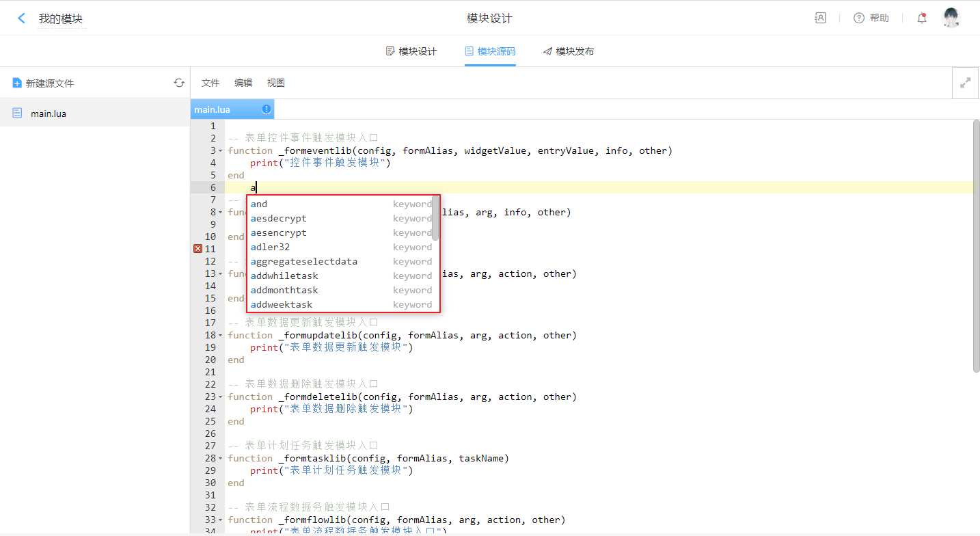
Task: Click the info icon on main.lua tab
Action: (267, 109)
